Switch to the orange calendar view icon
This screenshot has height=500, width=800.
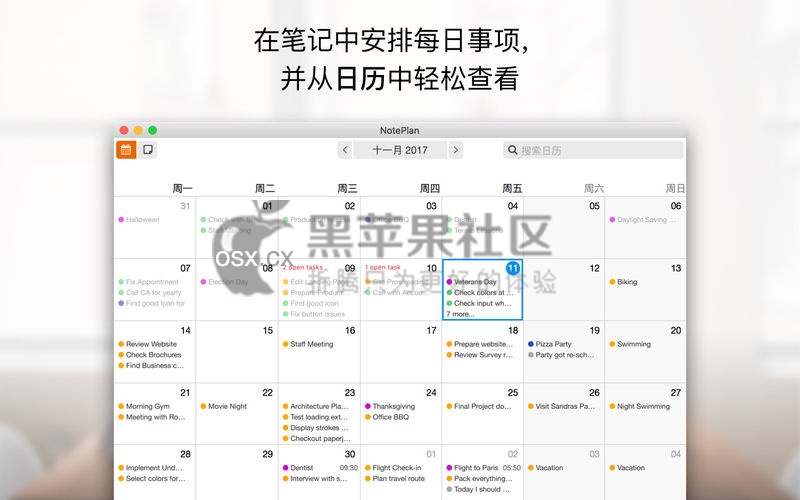[126, 150]
